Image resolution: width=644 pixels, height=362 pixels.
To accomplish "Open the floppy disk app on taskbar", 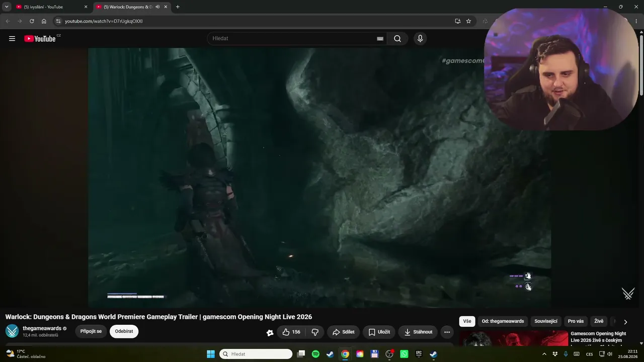I will [374, 354].
